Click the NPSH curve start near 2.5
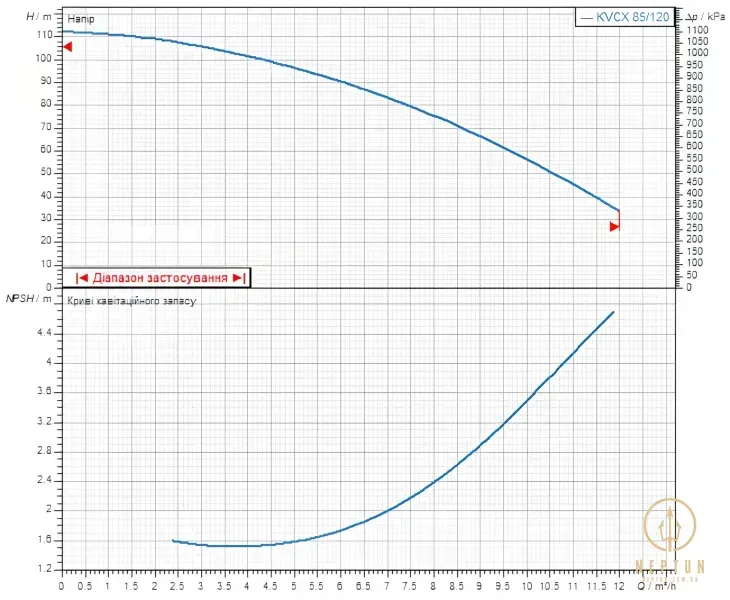730x600 pixels. coord(173,540)
